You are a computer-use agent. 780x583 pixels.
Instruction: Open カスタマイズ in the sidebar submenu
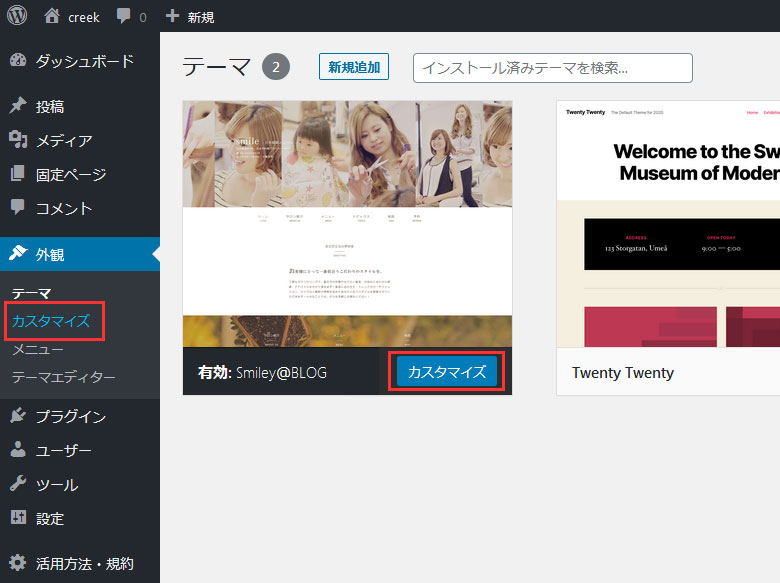pos(51,322)
